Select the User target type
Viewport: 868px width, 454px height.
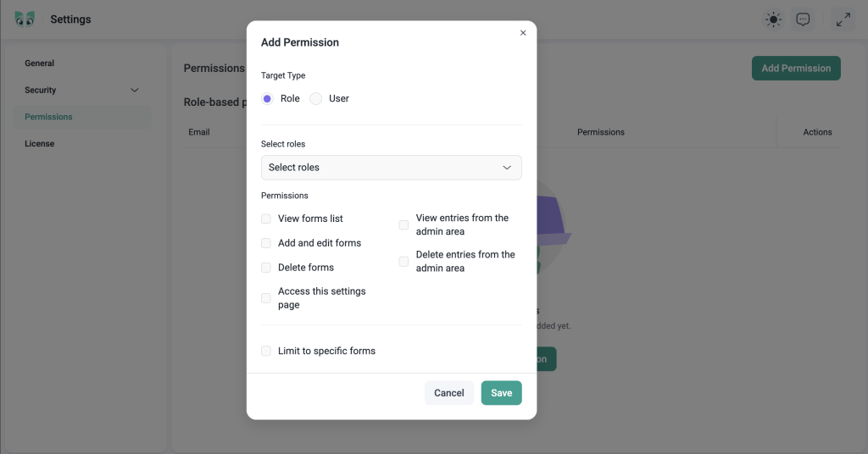coord(315,98)
